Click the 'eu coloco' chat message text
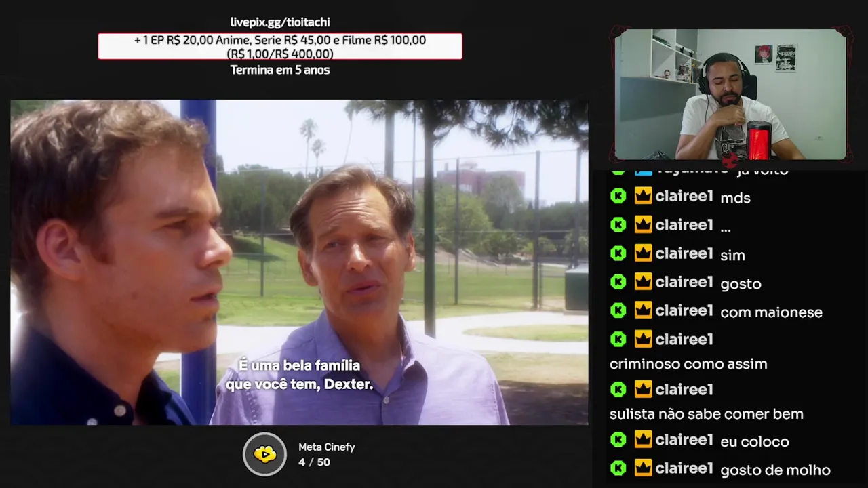The width and height of the screenshot is (868, 488). point(755,442)
